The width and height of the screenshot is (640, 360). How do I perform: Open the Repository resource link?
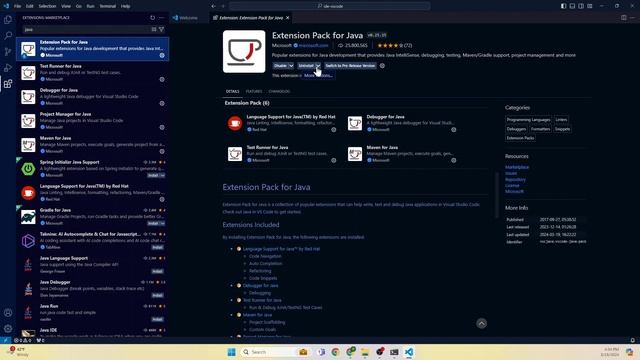515,179
